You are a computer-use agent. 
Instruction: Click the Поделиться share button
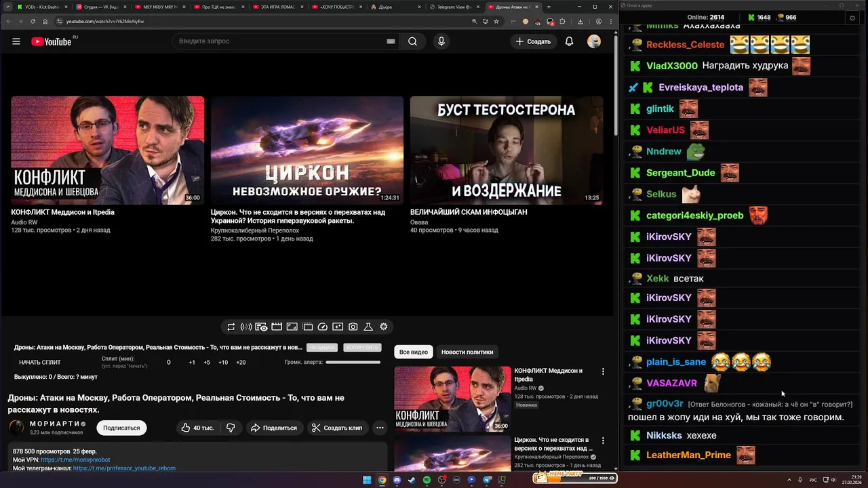tap(274, 428)
